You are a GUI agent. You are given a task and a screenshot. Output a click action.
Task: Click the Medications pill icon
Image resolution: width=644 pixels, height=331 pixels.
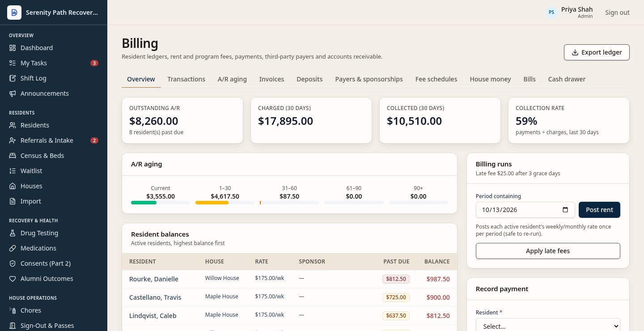click(x=13, y=248)
